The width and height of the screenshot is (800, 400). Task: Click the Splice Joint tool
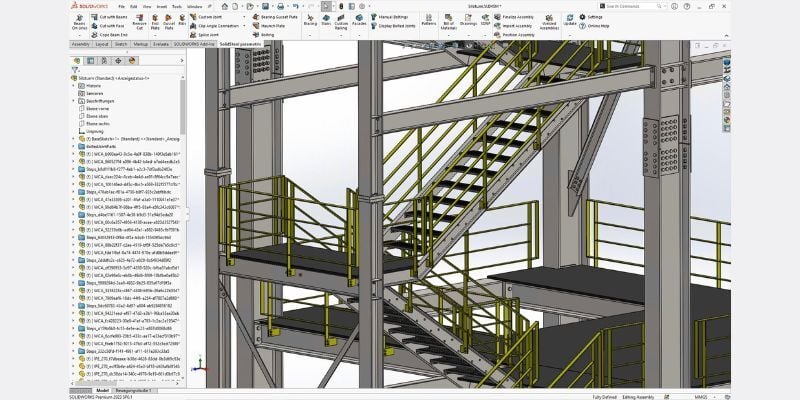point(204,35)
